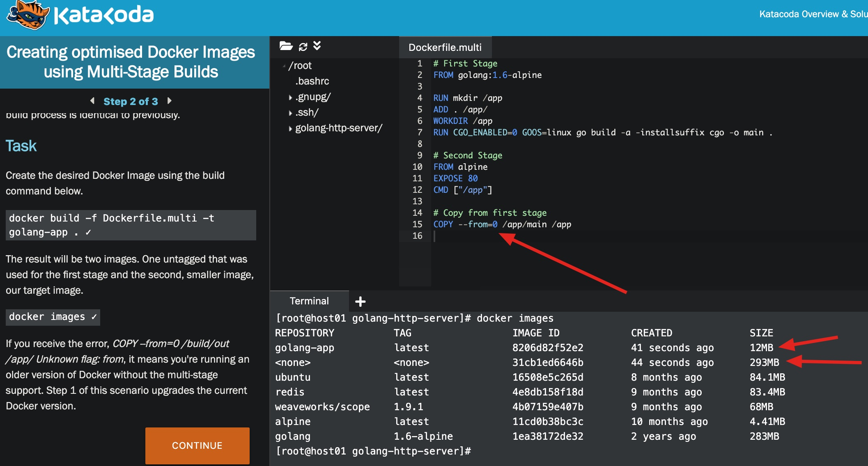Click the open folder icon in file explorer
Screen dimensions: 868x466
286,46
